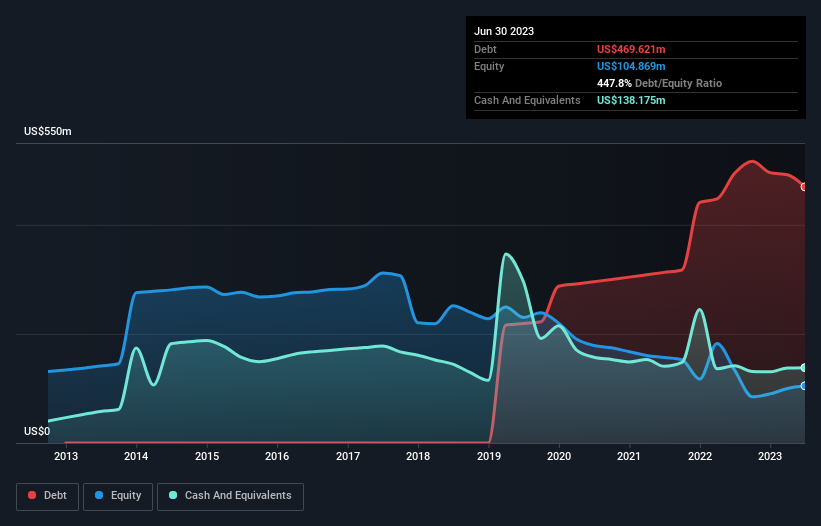Select the 2018 x-axis label
Image resolution: width=821 pixels, height=526 pixels.
[418, 456]
